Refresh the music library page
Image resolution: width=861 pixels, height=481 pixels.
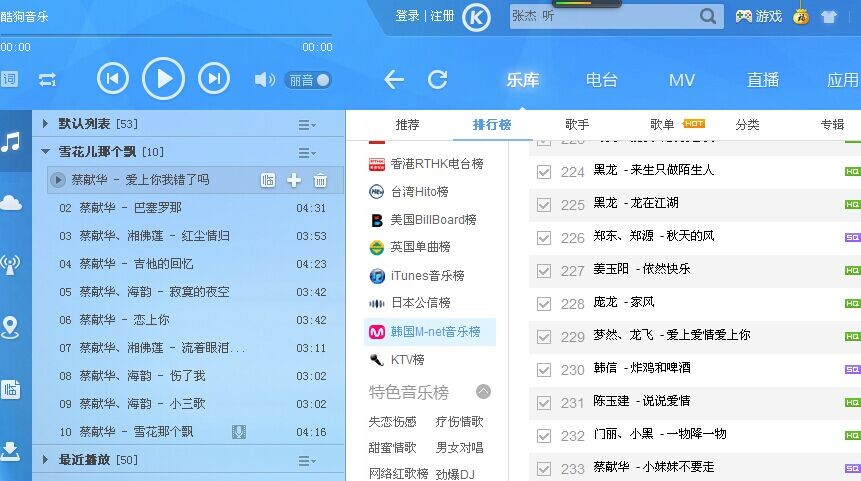[x=437, y=80]
